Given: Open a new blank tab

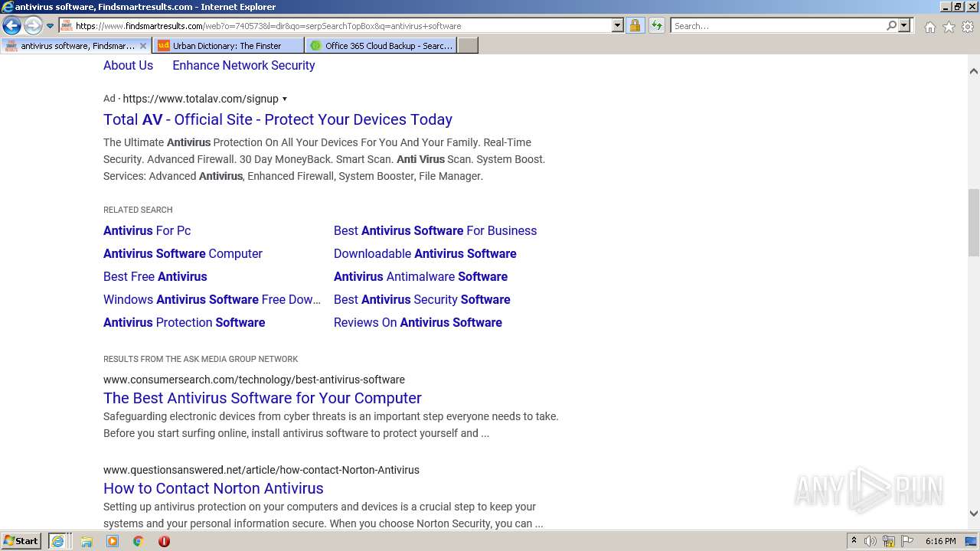Looking at the screenshot, I should pyautogui.click(x=468, y=46).
